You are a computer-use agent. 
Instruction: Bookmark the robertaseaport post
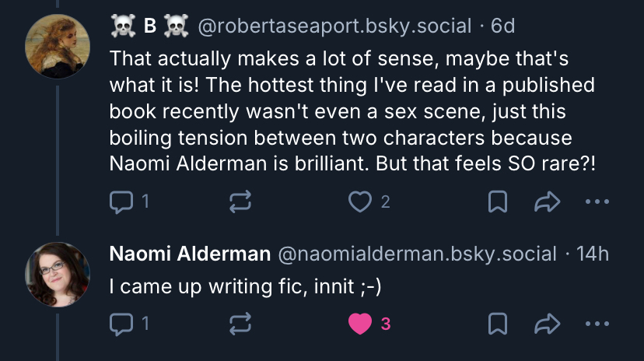point(497,202)
